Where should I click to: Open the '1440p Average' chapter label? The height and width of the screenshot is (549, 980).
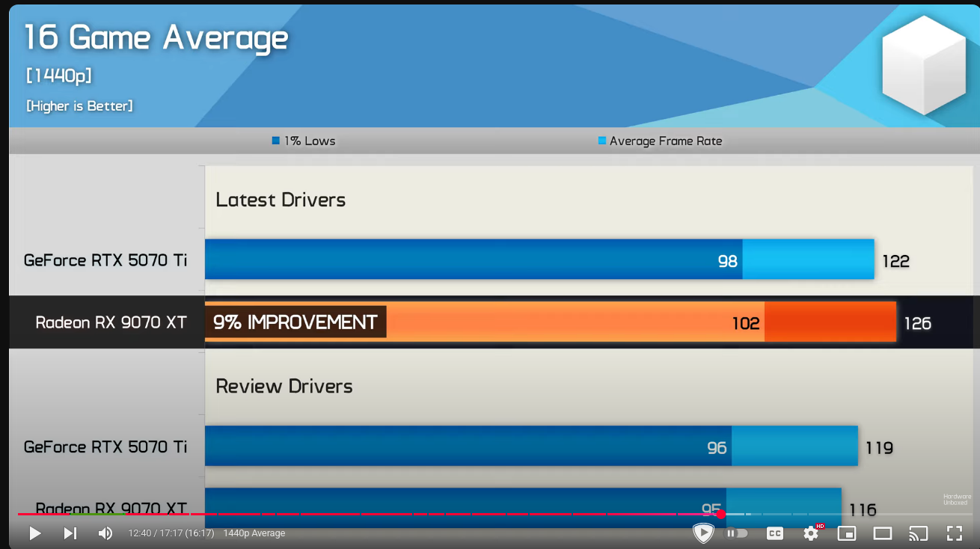[254, 533]
